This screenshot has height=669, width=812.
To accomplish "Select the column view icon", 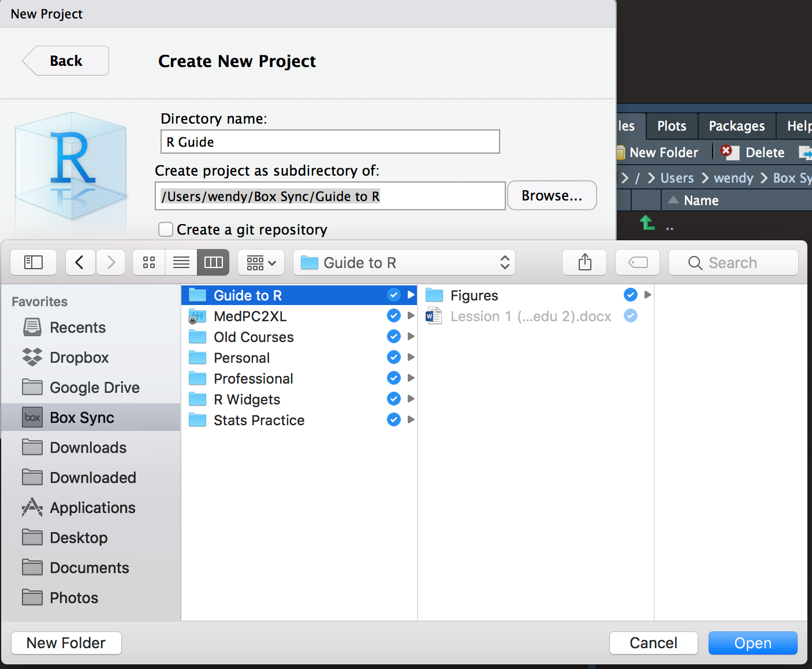I will (x=213, y=263).
